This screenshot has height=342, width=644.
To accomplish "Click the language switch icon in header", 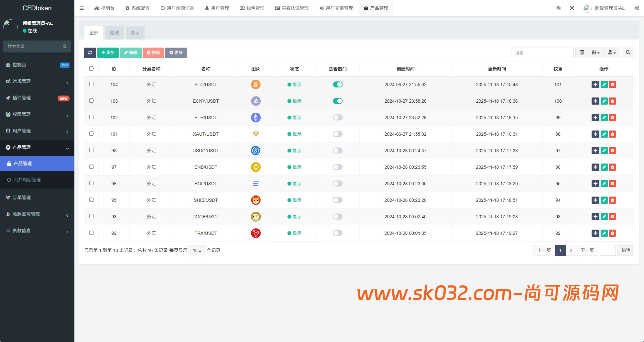I will point(558,8).
